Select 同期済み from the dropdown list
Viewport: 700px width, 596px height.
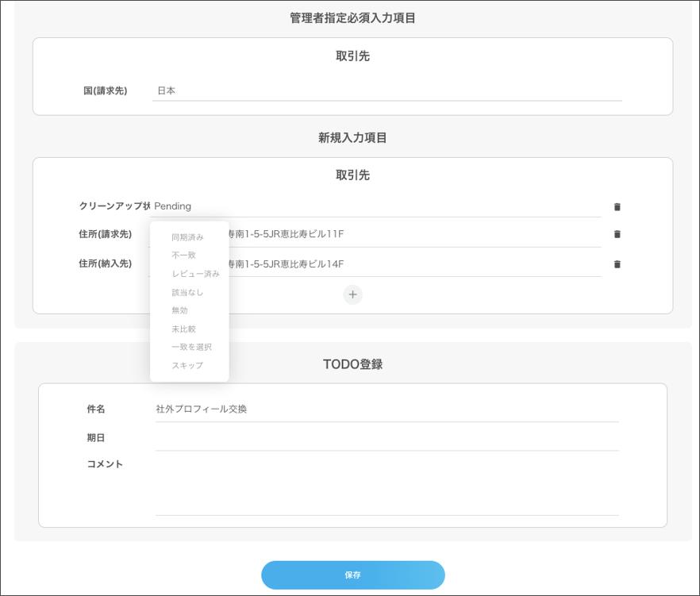click(188, 237)
